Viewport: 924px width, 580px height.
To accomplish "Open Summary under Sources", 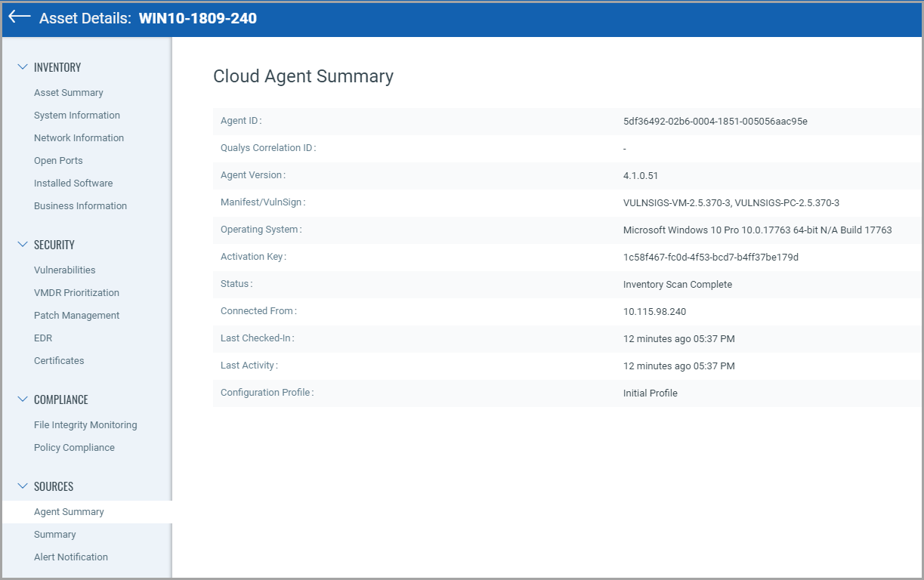I will click(55, 535).
